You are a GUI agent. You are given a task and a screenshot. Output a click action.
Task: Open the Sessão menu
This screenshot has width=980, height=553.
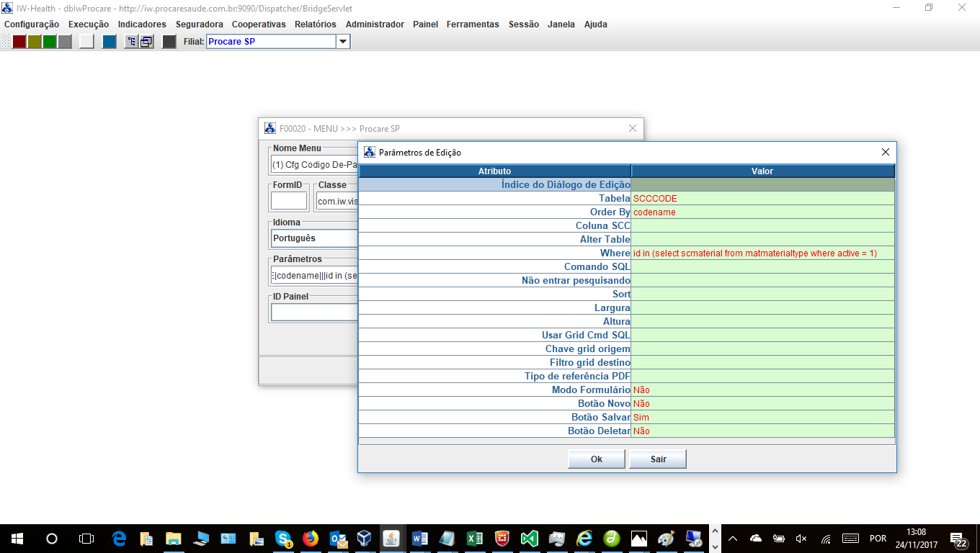tap(524, 24)
